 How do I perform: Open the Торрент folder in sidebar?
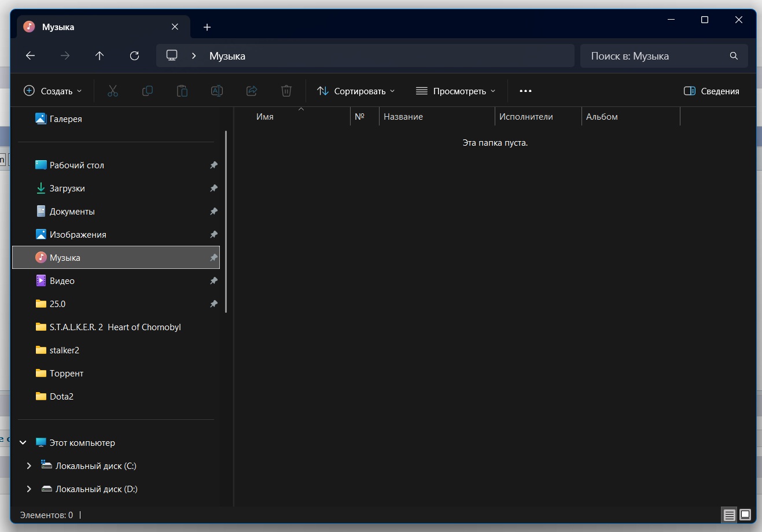tap(116, 374)
